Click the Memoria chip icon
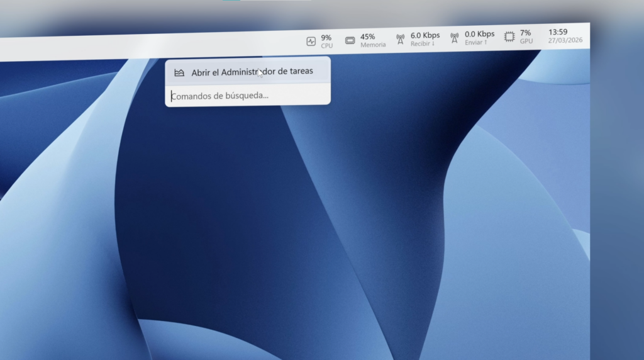Image resolution: width=644 pixels, height=360 pixels. pos(350,40)
